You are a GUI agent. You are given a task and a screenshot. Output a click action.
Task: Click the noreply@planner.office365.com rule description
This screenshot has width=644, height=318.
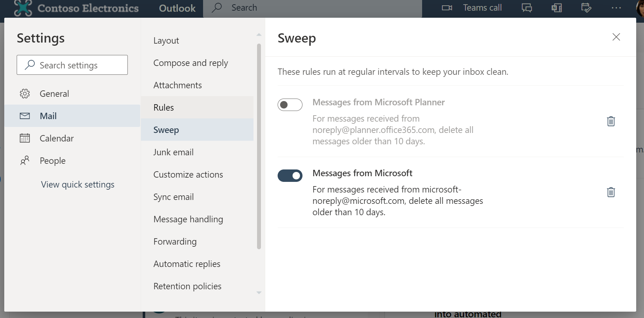(x=393, y=130)
